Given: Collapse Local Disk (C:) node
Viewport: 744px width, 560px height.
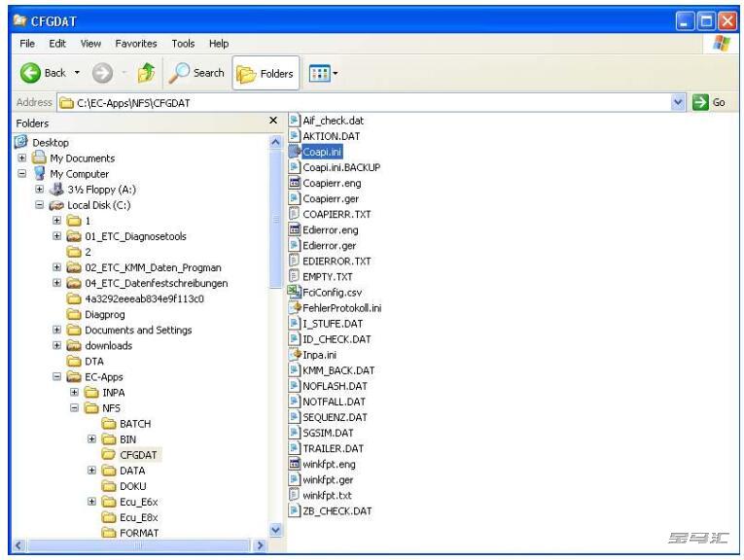Looking at the screenshot, I should click(x=39, y=205).
